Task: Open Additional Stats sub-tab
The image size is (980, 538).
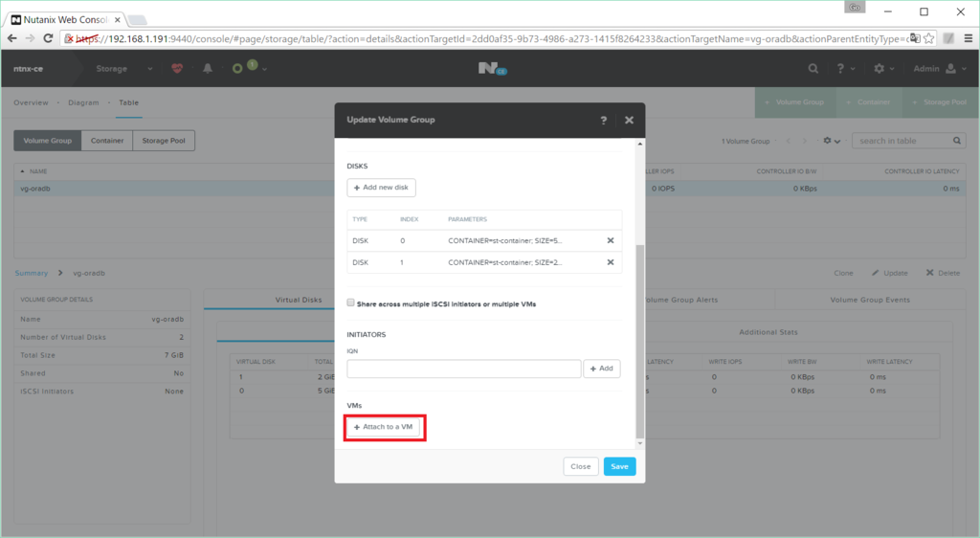Action: pyautogui.click(x=768, y=332)
